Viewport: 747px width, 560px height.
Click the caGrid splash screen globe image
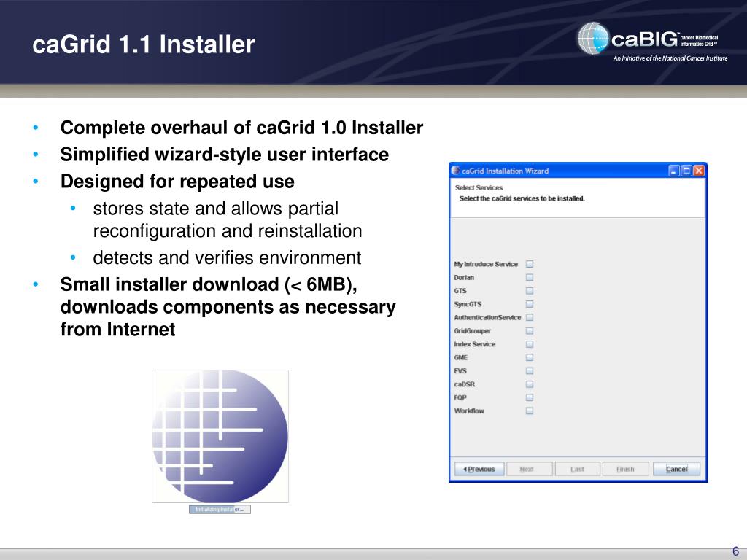(220, 436)
